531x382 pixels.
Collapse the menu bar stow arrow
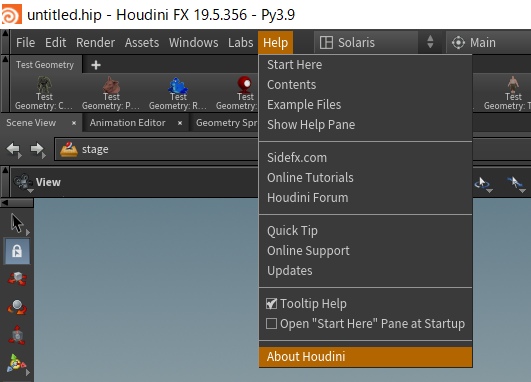coord(5,42)
